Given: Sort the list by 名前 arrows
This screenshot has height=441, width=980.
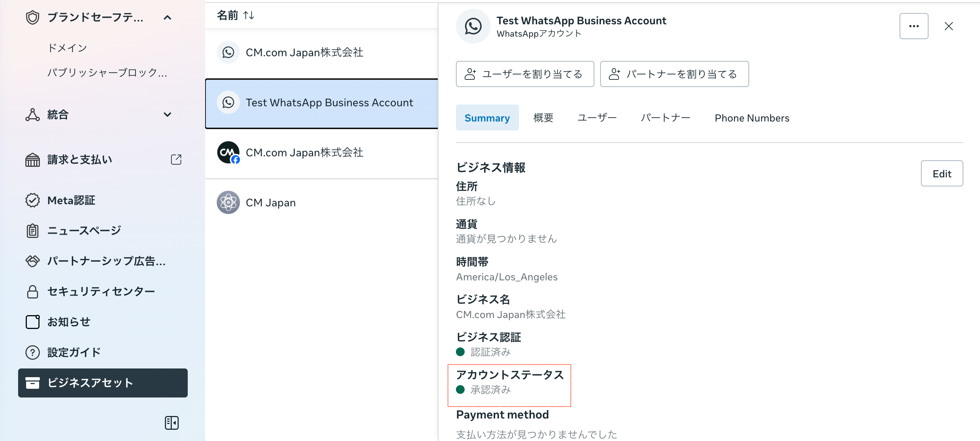Looking at the screenshot, I should [248, 15].
